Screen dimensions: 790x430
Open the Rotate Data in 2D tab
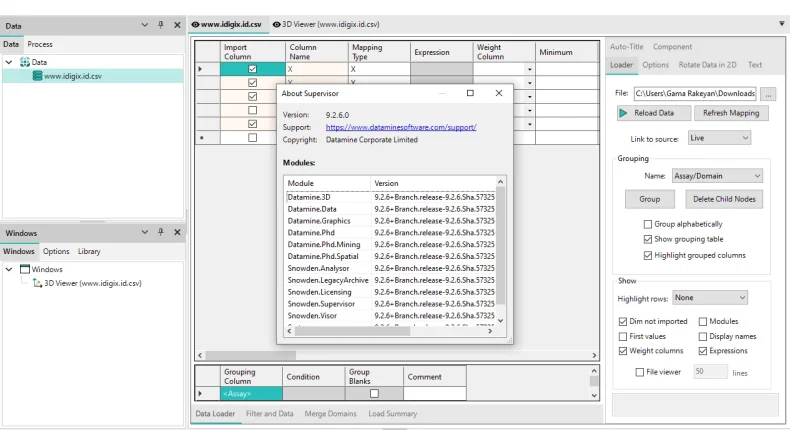point(707,65)
